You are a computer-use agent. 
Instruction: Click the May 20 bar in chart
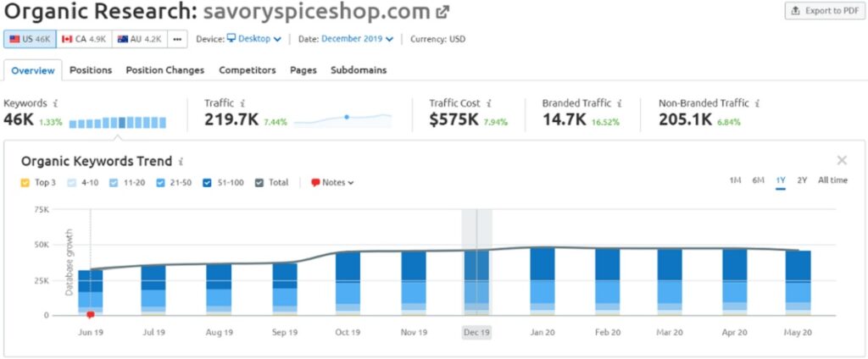pos(798,283)
